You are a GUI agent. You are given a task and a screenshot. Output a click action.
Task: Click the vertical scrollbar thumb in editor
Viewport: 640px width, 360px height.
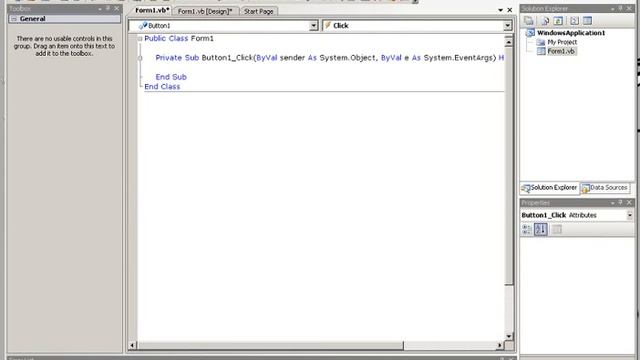(x=509, y=165)
